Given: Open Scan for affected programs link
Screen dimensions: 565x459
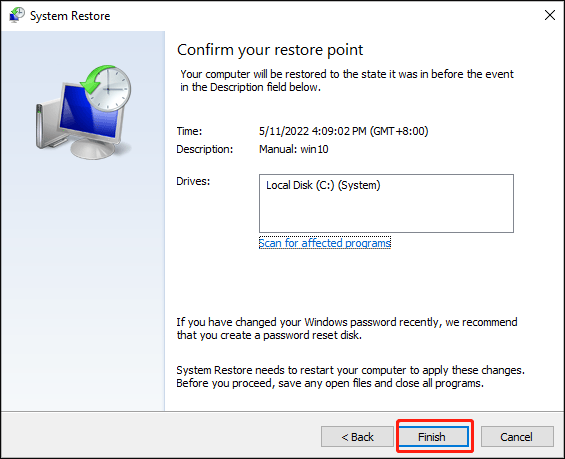Looking at the screenshot, I should (x=325, y=243).
